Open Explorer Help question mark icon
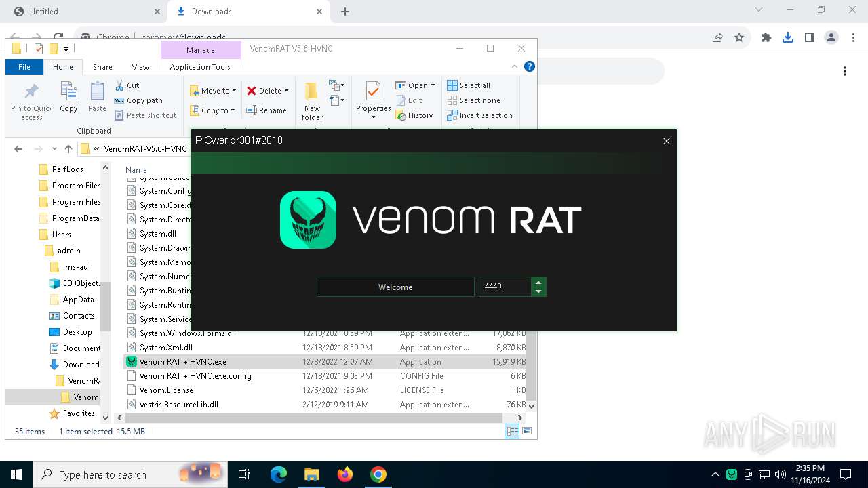The width and height of the screenshot is (868, 488). pyautogui.click(x=530, y=66)
